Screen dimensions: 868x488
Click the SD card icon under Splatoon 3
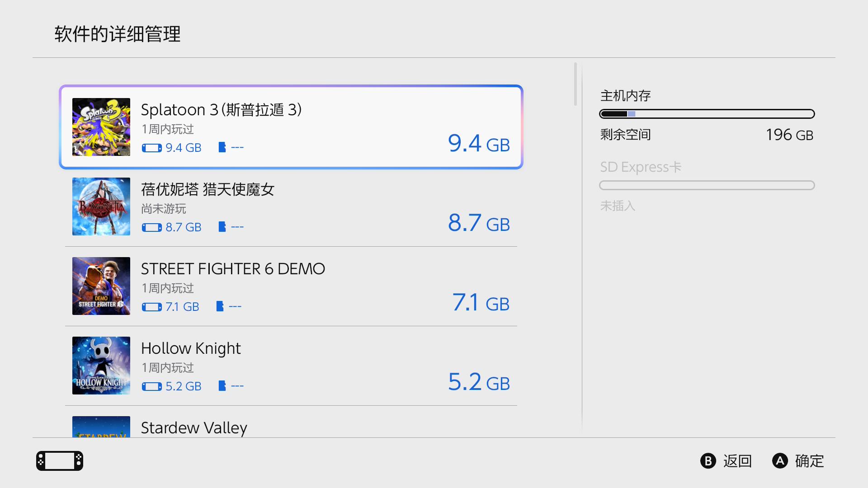[222, 147]
